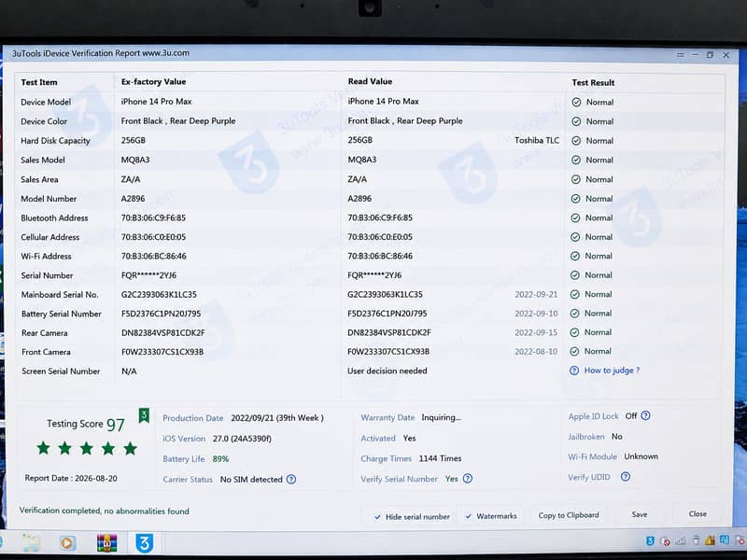Screen dimensions: 747x560
Task: Click Battery Serial Number Normal check icon
Action: 574,314
